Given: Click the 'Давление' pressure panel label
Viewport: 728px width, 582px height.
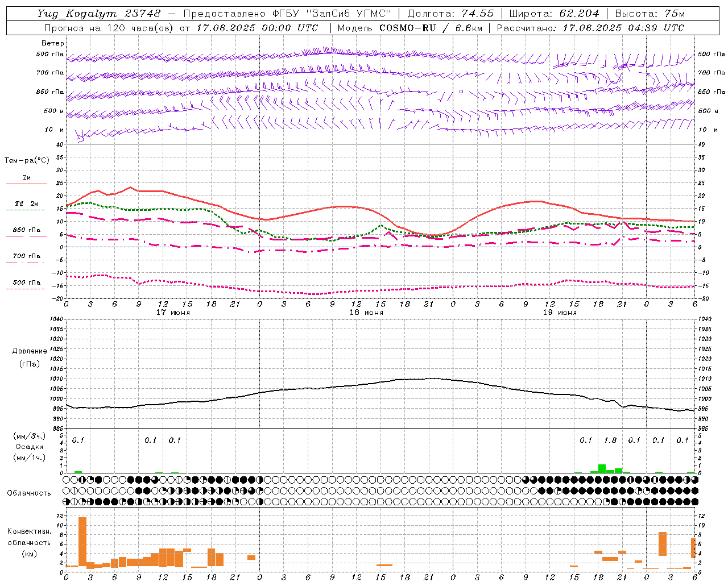Looking at the screenshot, I should pyautogui.click(x=30, y=351).
